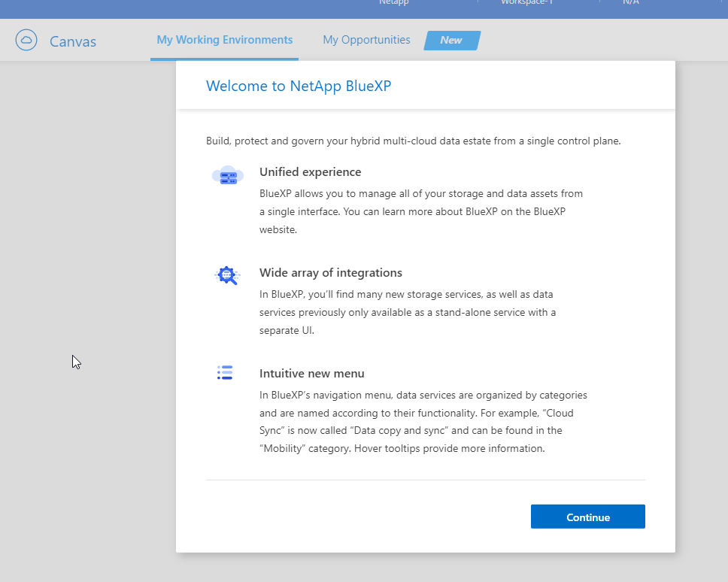Viewport: 728px width, 582px height.
Task: Click the BlueXP website description paragraph
Action: pos(420,212)
